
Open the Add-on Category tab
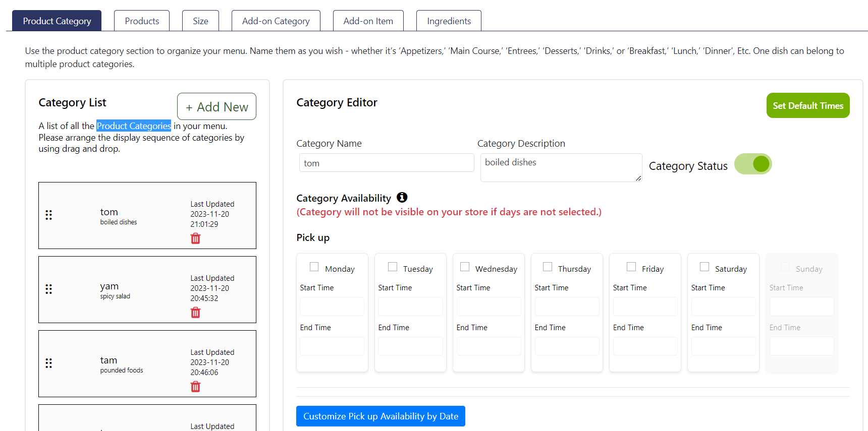point(276,21)
